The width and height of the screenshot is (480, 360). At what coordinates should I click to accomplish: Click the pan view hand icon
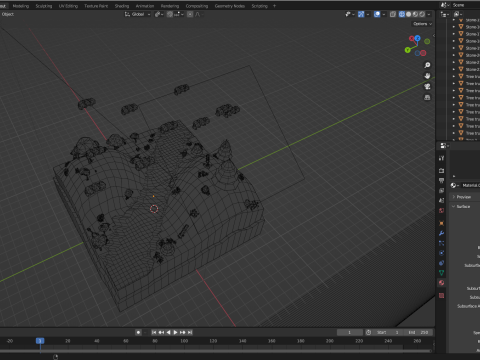427,76
